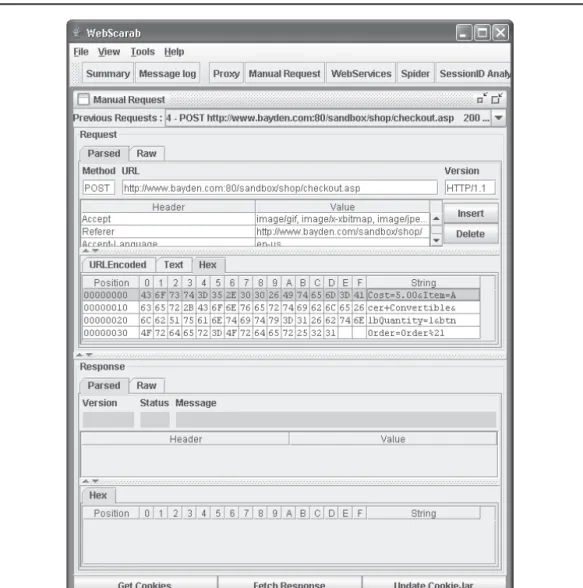The height and width of the screenshot is (588, 583).
Task: Switch to the Summary tab
Action: (x=108, y=74)
